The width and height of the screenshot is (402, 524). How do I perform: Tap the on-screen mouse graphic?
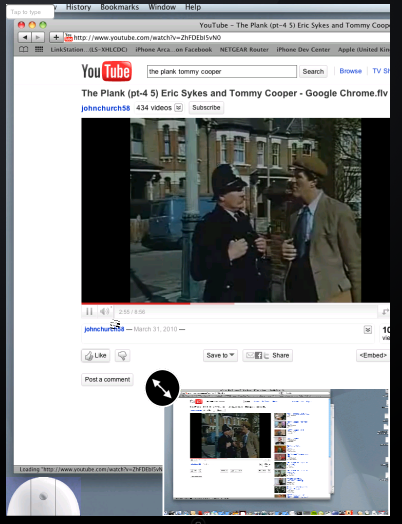[x=43, y=497]
